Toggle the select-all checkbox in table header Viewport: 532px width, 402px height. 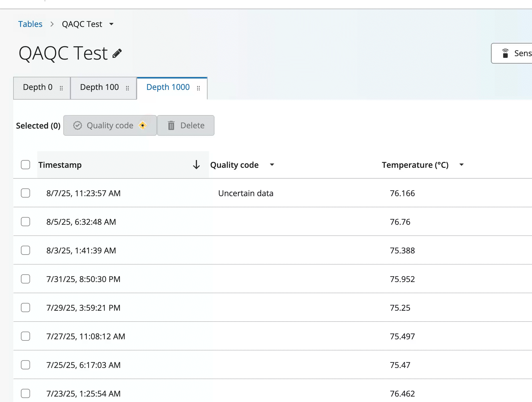pyautogui.click(x=25, y=165)
